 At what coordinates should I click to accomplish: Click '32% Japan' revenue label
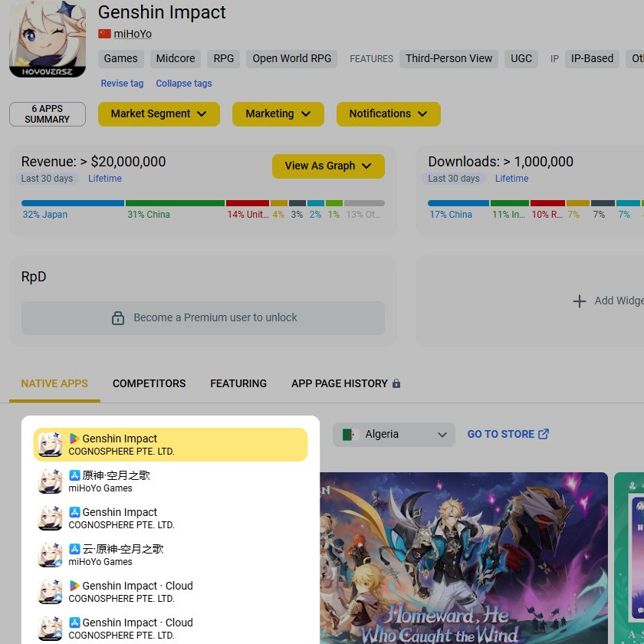tap(44, 215)
